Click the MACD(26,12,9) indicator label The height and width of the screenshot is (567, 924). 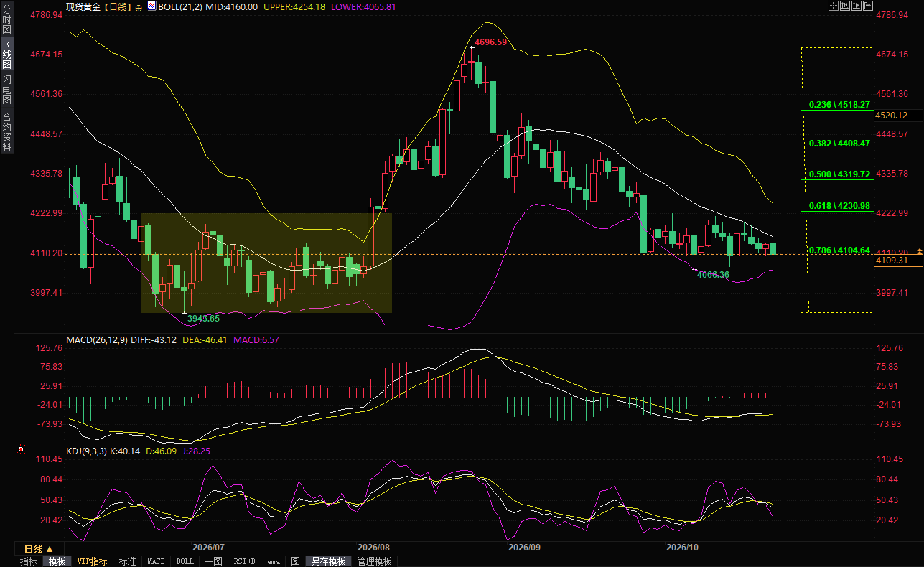tap(96, 339)
